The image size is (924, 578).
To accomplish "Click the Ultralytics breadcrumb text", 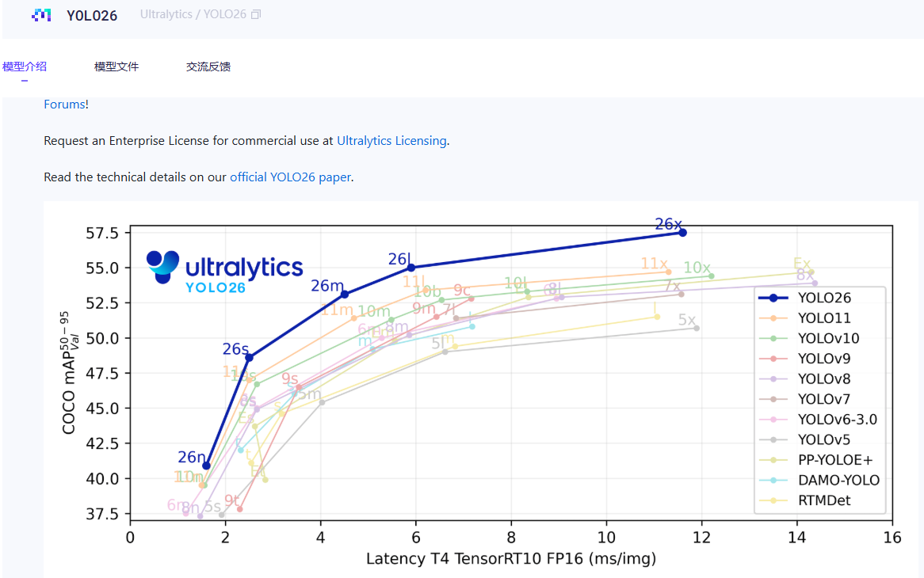I will pyautogui.click(x=166, y=14).
